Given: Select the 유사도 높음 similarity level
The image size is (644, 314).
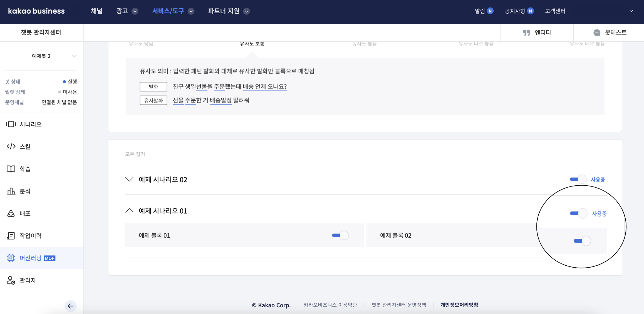Looking at the screenshot, I should coord(364,44).
